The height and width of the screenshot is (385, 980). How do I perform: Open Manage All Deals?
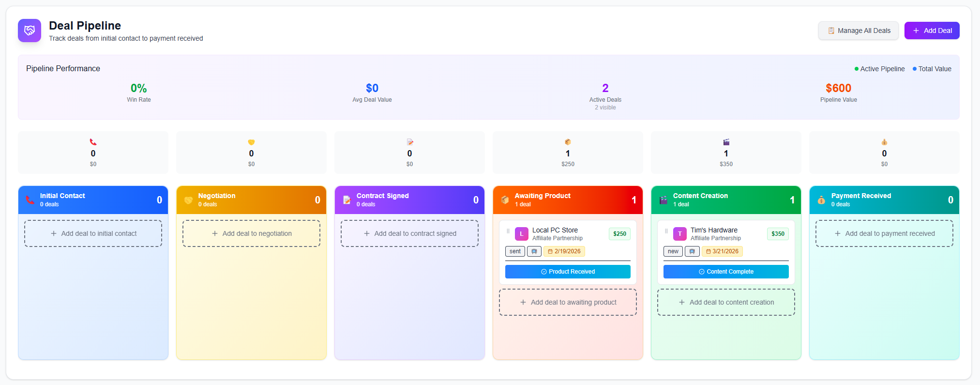pyautogui.click(x=858, y=31)
